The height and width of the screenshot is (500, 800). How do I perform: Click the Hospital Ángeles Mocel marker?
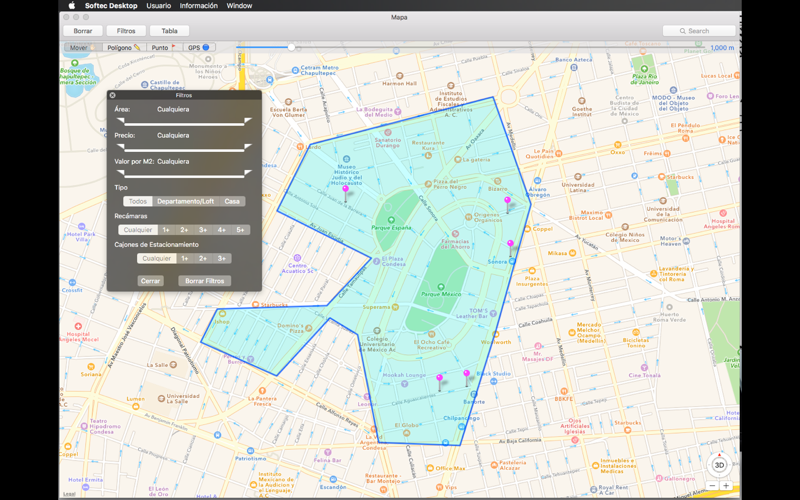78,326
